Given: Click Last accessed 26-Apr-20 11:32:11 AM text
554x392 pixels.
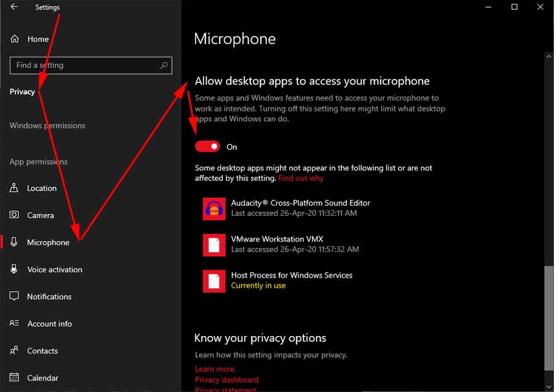Looking at the screenshot, I should click(x=294, y=213).
